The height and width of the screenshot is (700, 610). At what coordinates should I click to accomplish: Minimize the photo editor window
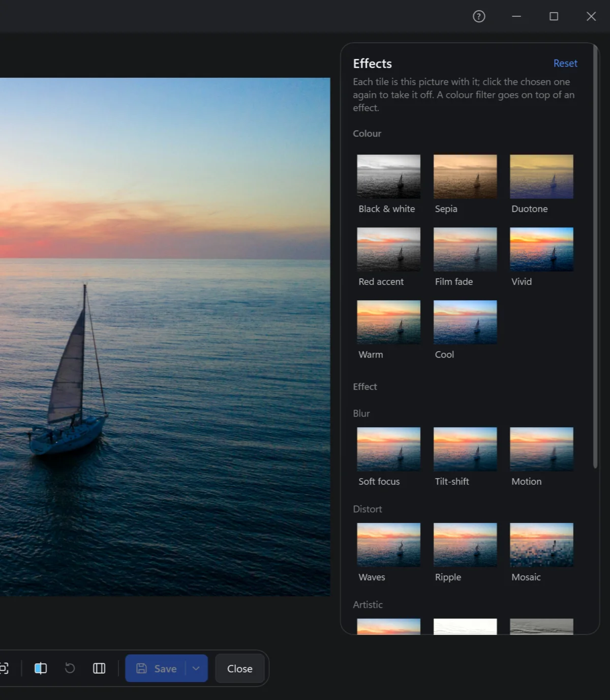pyautogui.click(x=516, y=16)
